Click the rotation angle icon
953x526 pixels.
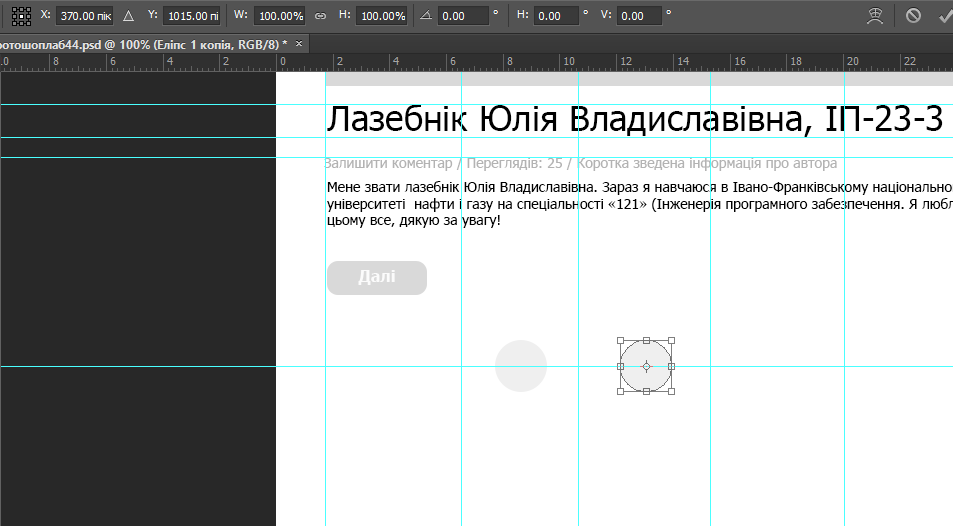click(427, 16)
